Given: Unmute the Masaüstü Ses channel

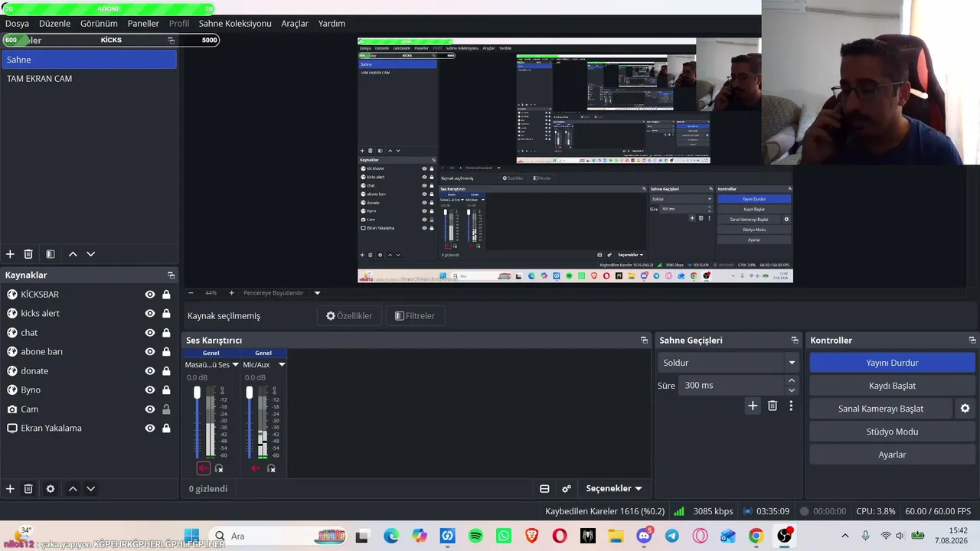Looking at the screenshot, I should 203,468.
